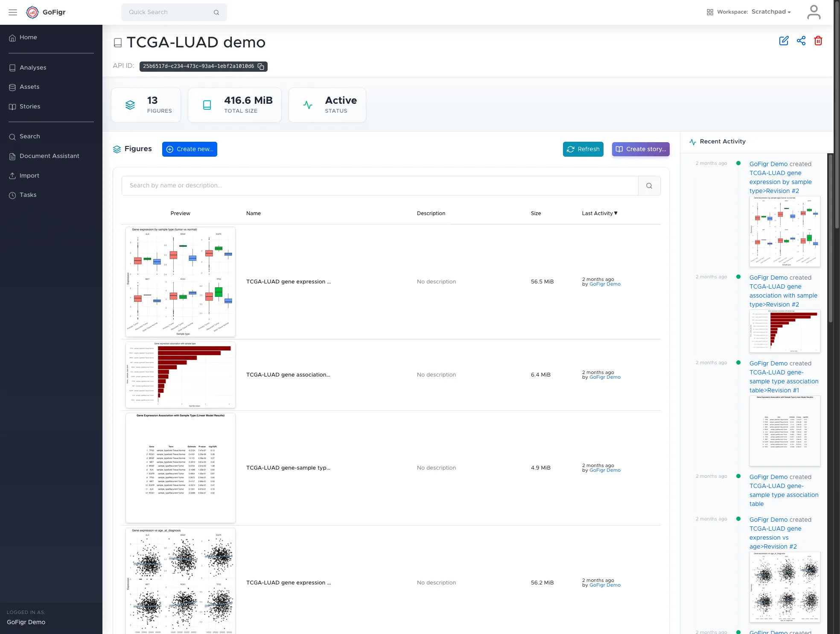
Task: Open red bar chart thumbnail in Recent Activity
Action: pos(785,331)
